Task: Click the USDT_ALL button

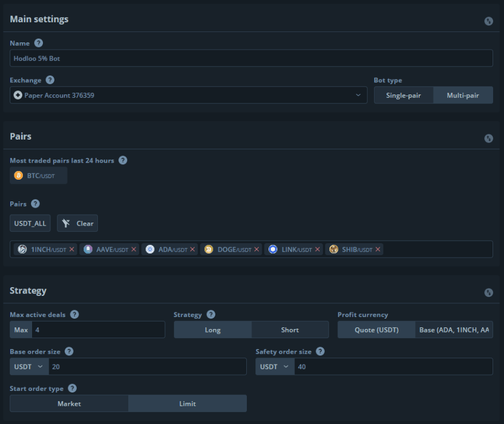Action: 30,223
